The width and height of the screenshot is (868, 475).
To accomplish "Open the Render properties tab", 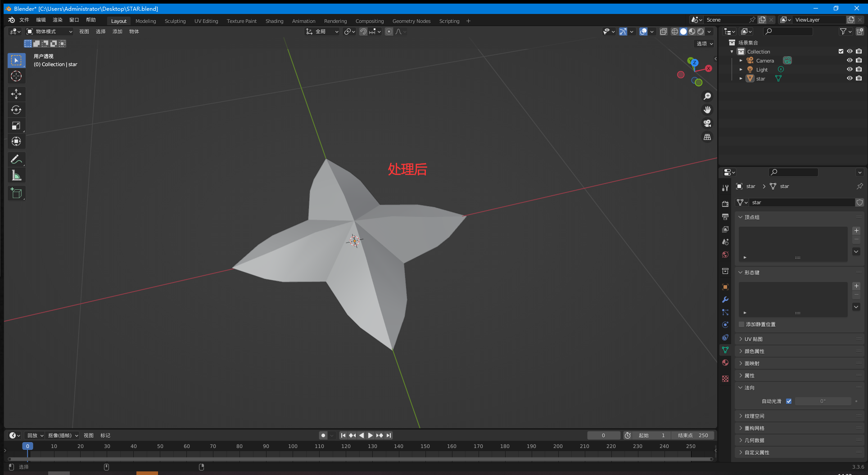I will tap(725, 204).
